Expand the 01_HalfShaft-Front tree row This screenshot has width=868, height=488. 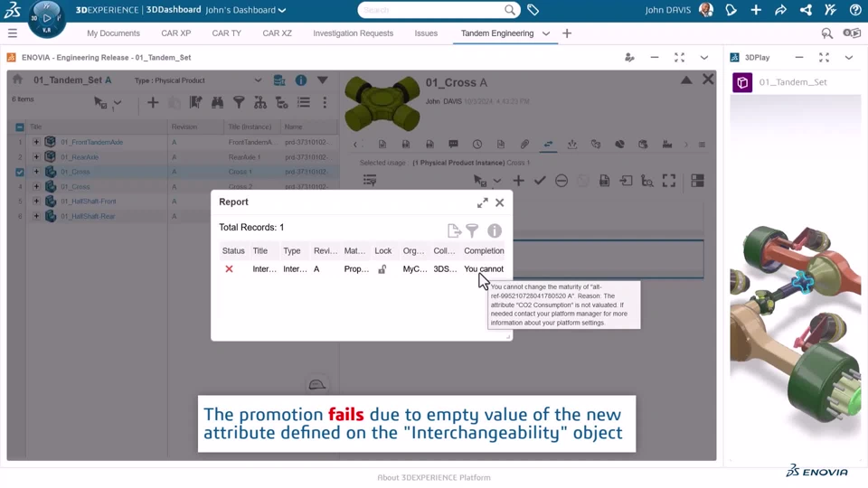36,202
